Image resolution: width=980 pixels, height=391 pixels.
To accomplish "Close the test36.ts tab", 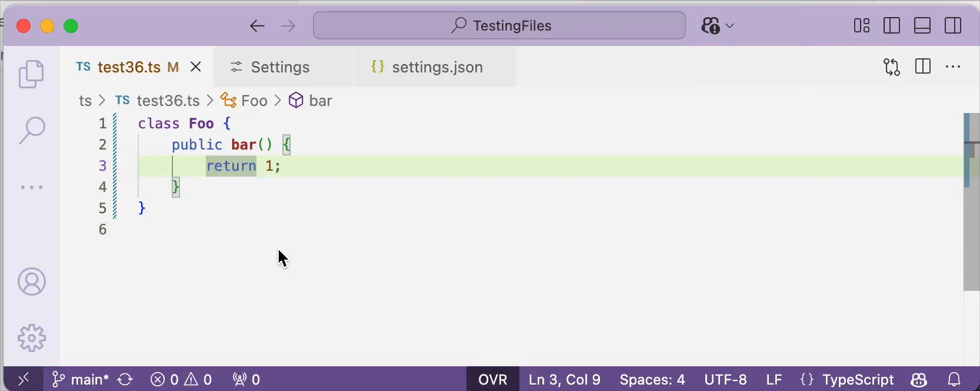I will [196, 67].
